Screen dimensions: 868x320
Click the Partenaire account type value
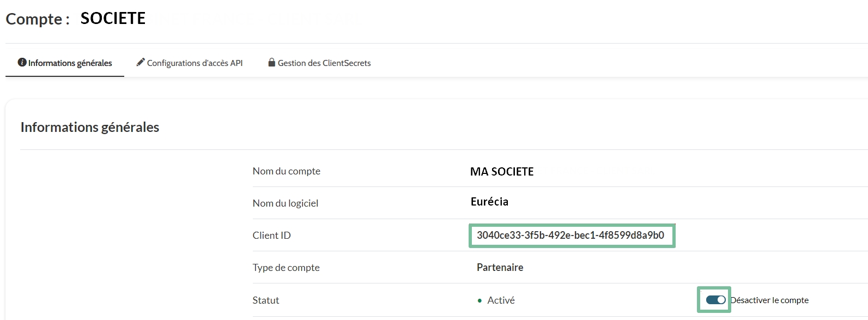click(x=500, y=268)
